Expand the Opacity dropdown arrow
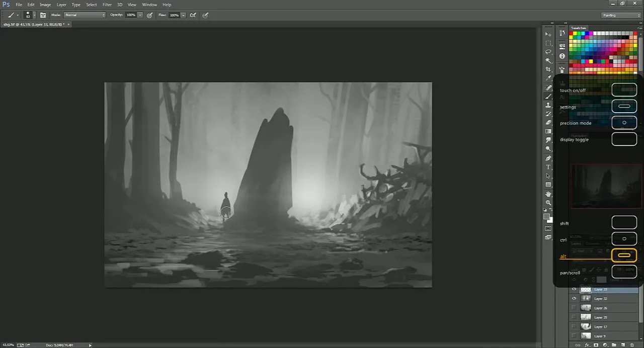 coord(140,15)
